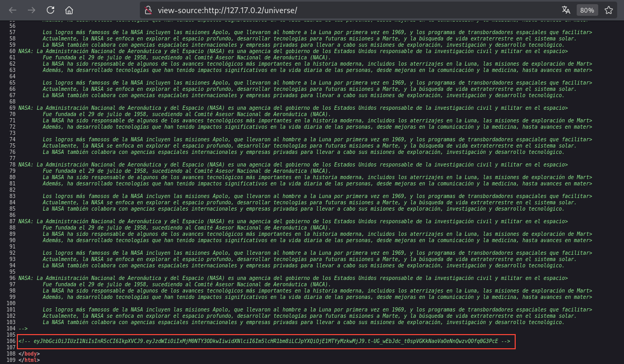This screenshot has width=624, height=364.
Task: Click 'La NASA también colabora' on line 67
Action: tap(79, 96)
